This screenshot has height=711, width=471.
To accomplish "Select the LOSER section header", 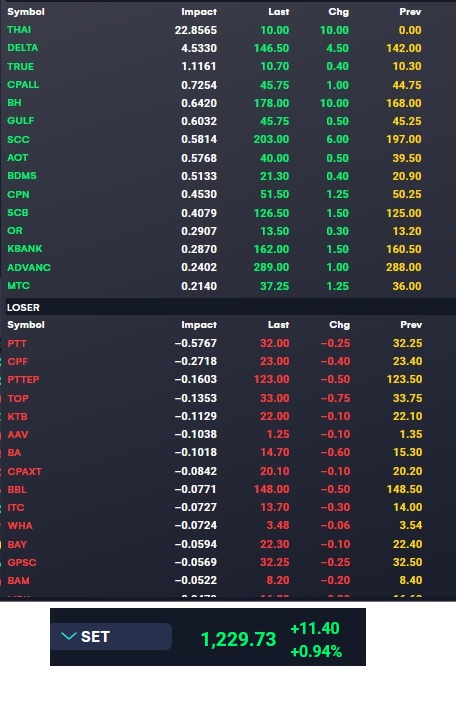I will (23, 307).
